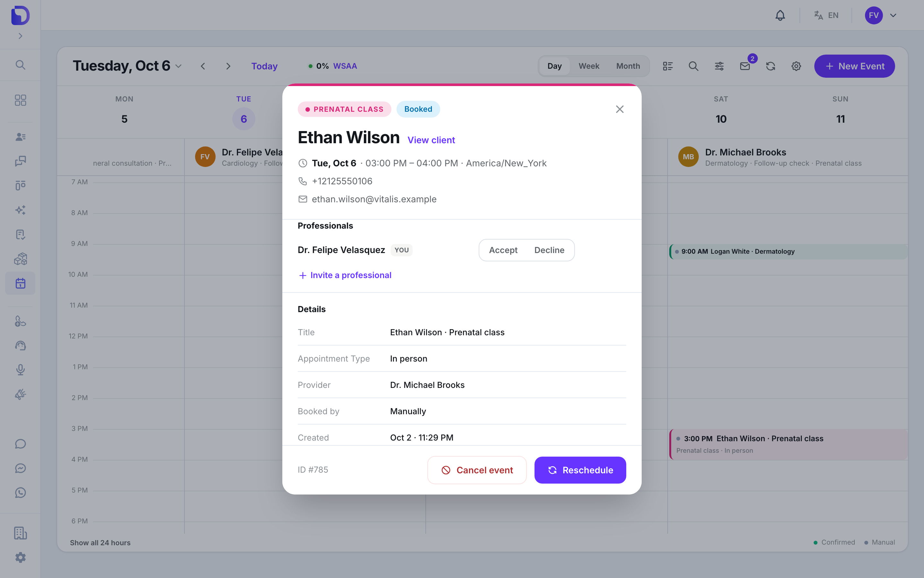Switch to Week view
Image resolution: width=924 pixels, height=578 pixels.
(x=589, y=66)
